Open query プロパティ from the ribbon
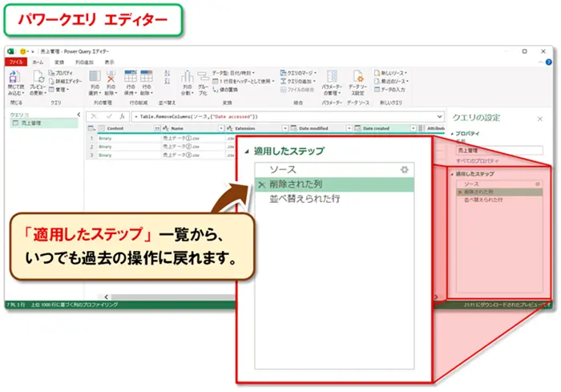Viewport: 561px width, 392px height. [x=61, y=73]
